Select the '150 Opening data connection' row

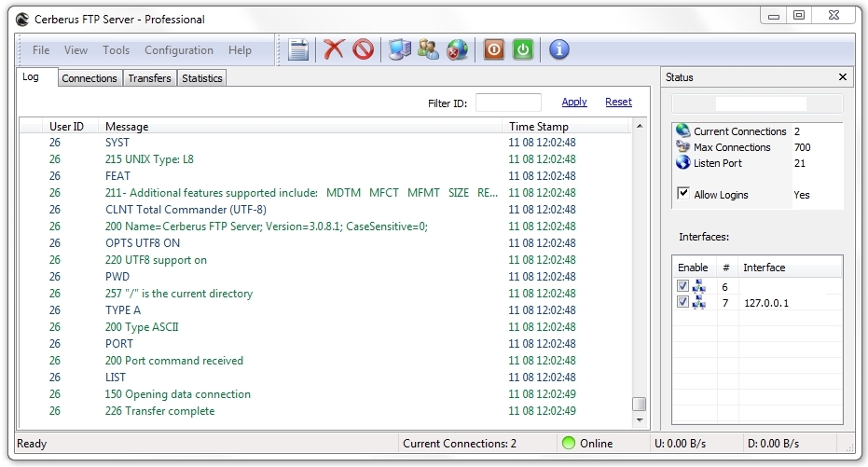pyautogui.click(x=325, y=394)
